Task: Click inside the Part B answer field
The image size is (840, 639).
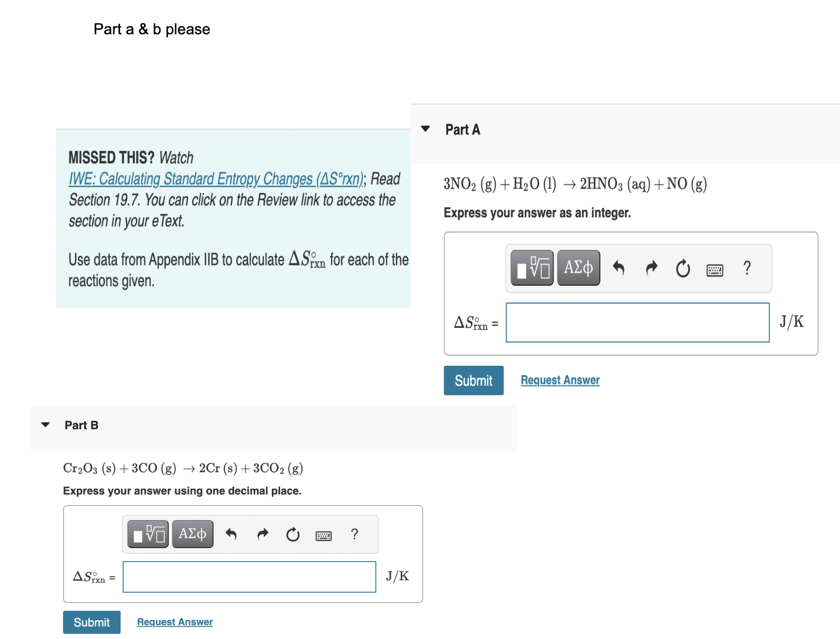Action: pos(249,576)
